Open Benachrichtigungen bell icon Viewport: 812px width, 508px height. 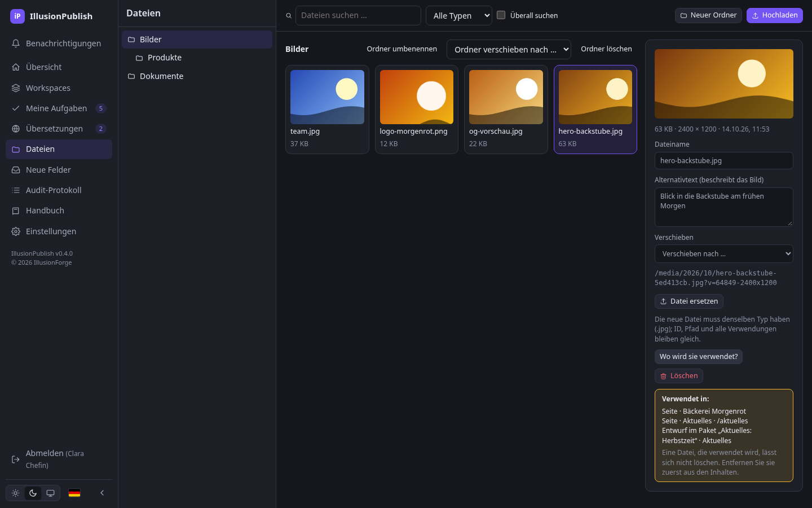coord(16,43)
